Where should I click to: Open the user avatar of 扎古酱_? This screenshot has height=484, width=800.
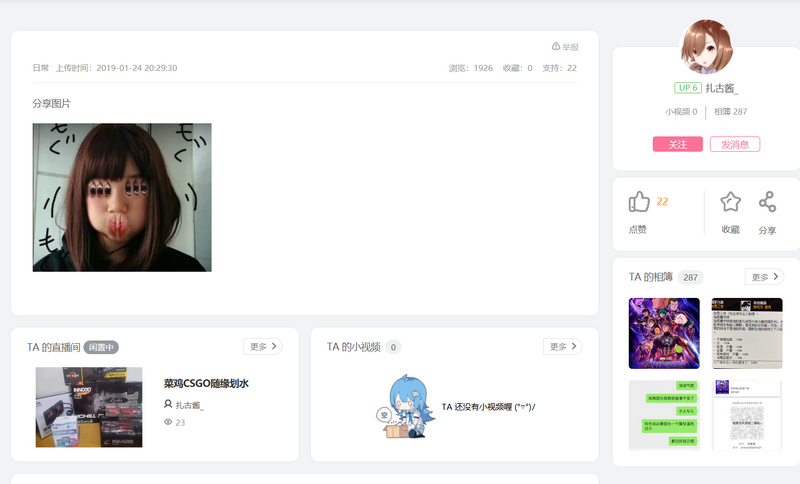[707, 47]
